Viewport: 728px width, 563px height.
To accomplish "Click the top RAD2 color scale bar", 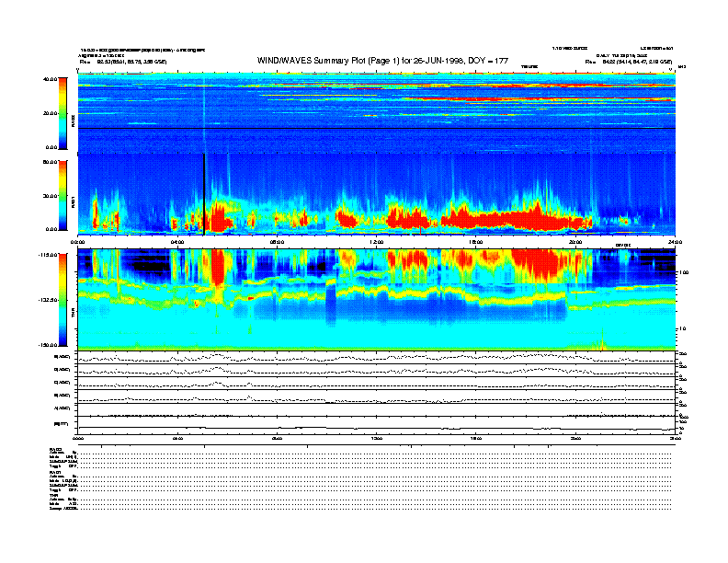I will tap(63, 112).
